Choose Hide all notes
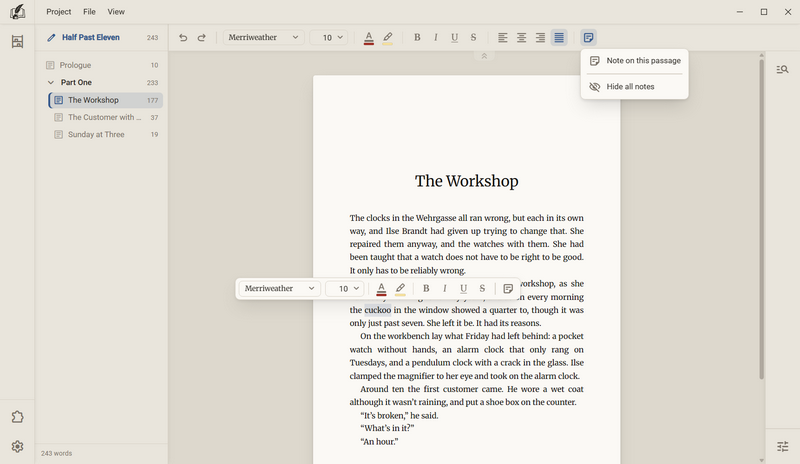Screen dimensions: 800x464 pos(635,87)
